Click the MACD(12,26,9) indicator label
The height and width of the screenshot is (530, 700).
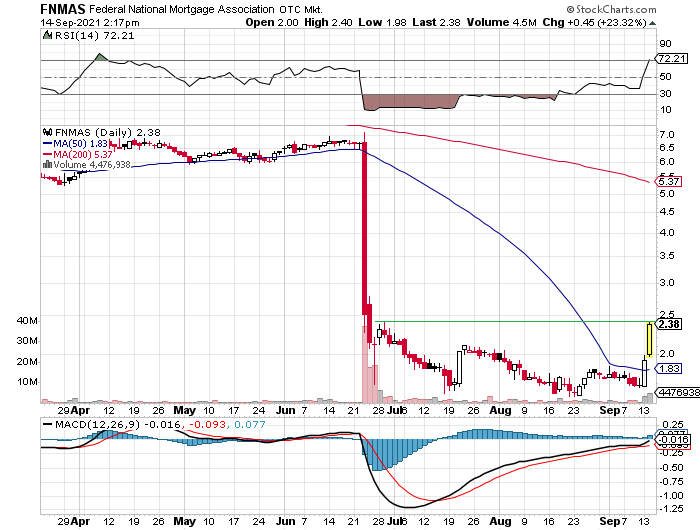coord(97,424)
